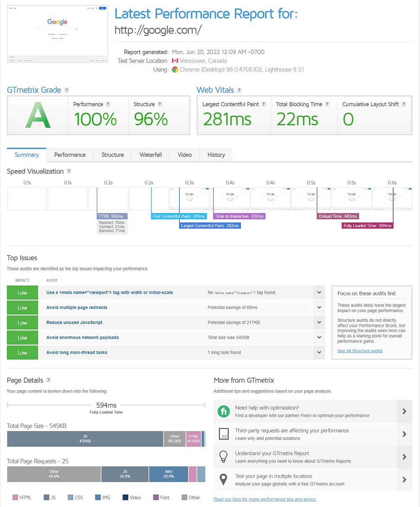Click the question mark beside Cumulative Layout Shift
Viewport: 420px width, 507px height.
(x=404, y=104)
